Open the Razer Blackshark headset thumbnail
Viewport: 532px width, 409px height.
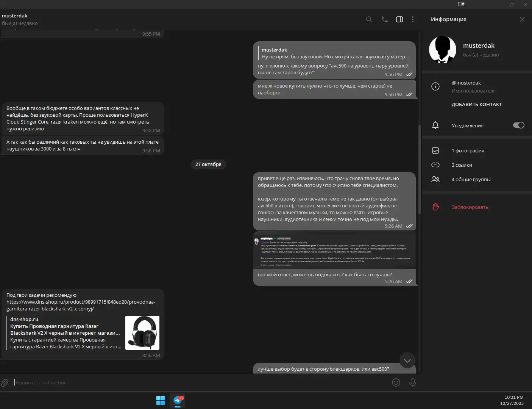point(142,333)
